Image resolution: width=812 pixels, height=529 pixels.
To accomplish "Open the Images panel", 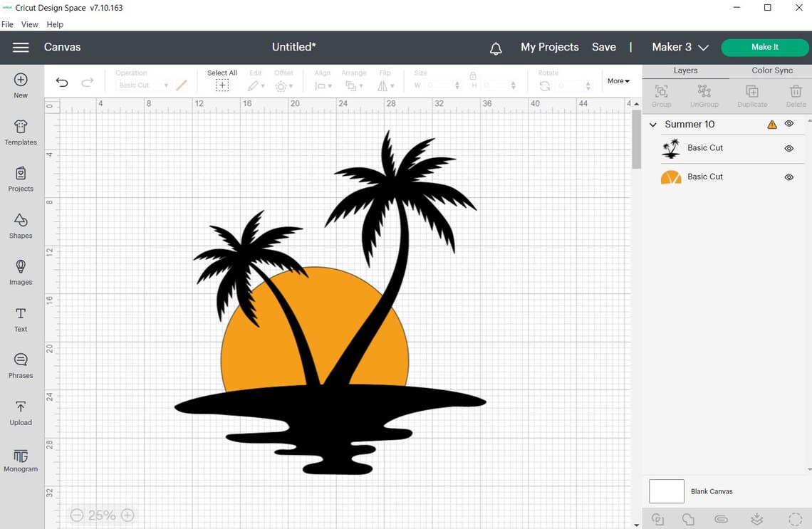I will click(20, 272).
